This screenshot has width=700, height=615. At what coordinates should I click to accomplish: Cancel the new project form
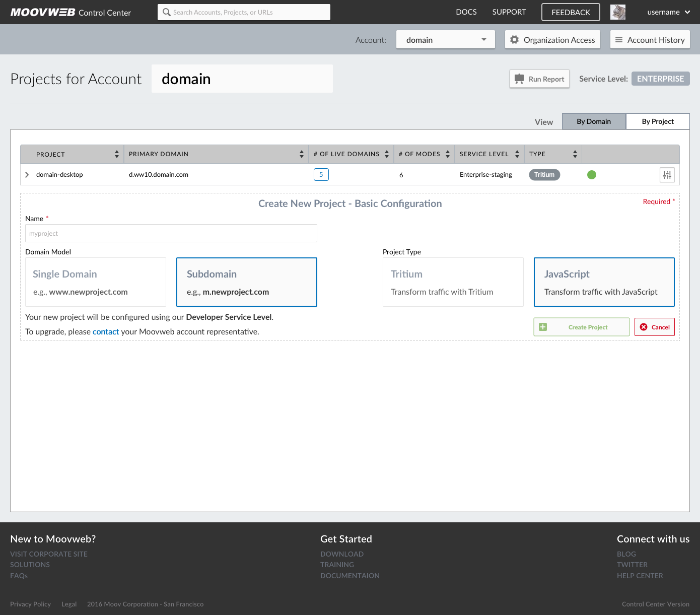click(x=655, y=327)
